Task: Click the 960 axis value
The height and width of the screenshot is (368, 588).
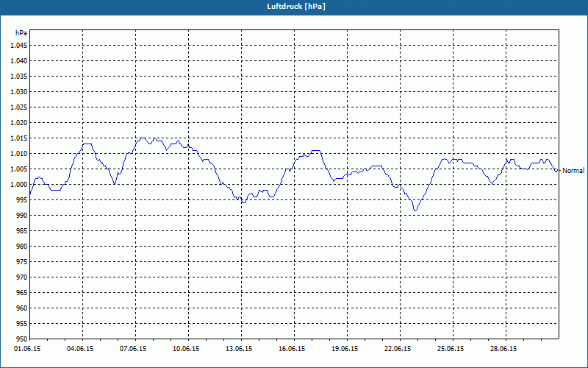Action: click(22, 308)
